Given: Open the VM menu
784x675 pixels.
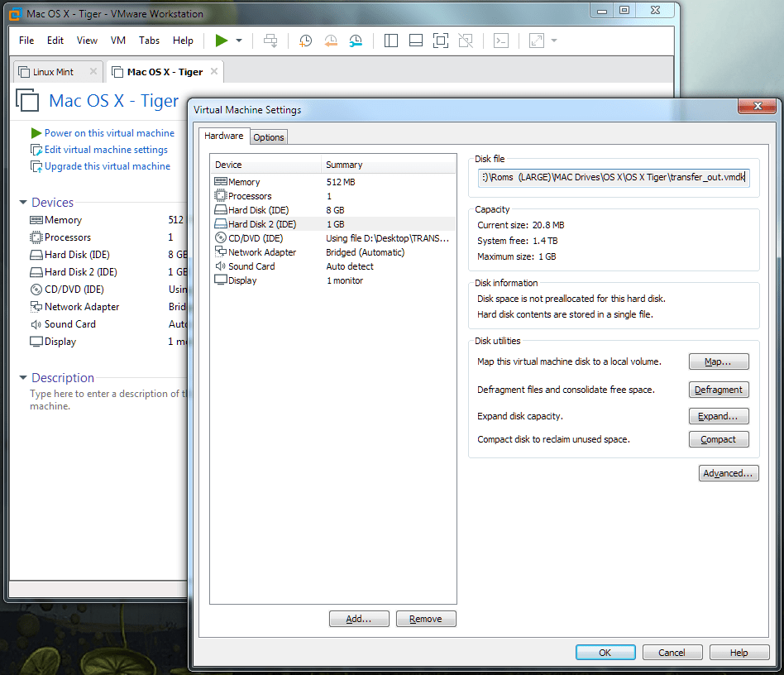Looking at the screenshot, I should (118, 41).
